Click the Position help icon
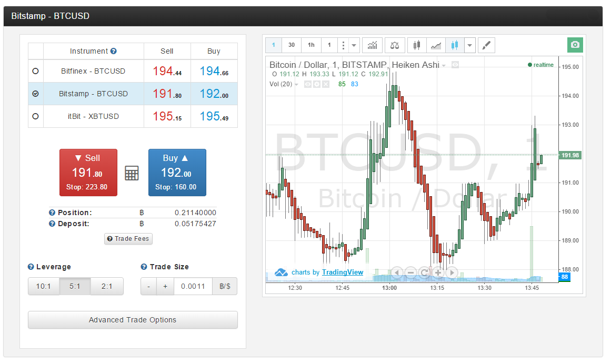 point(52,213)
